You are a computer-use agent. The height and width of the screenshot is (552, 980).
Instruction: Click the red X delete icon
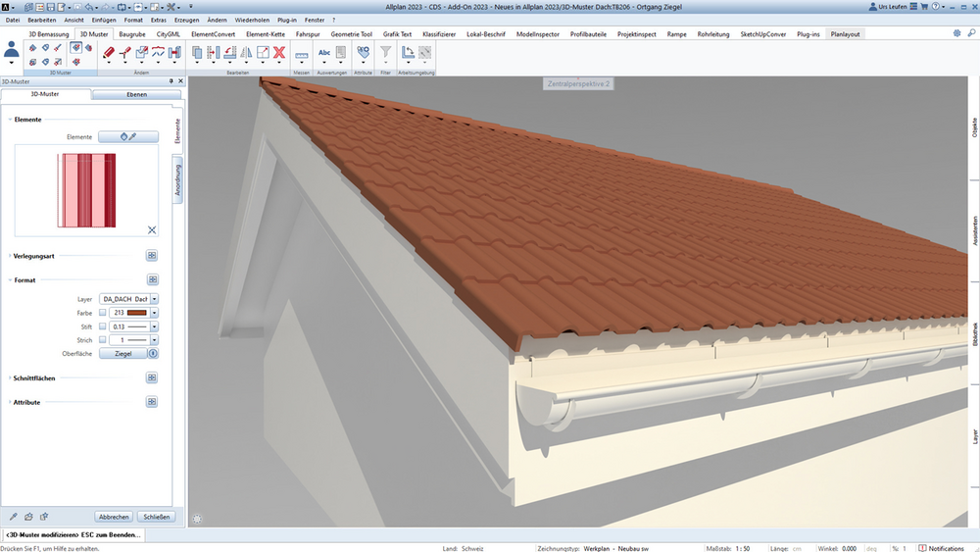point(279,53)
